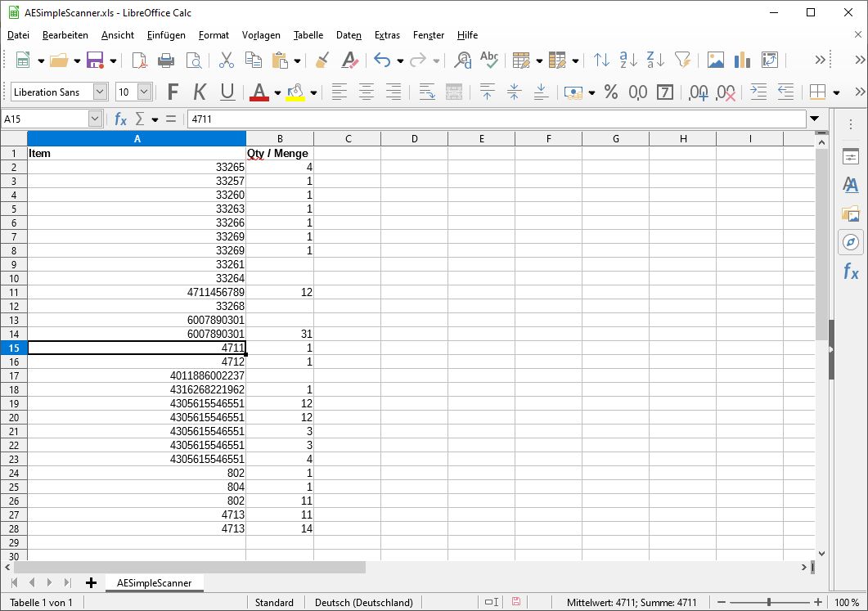Align cell content left
The height and width of the screenshot is (611, 868).
(340, 92)
